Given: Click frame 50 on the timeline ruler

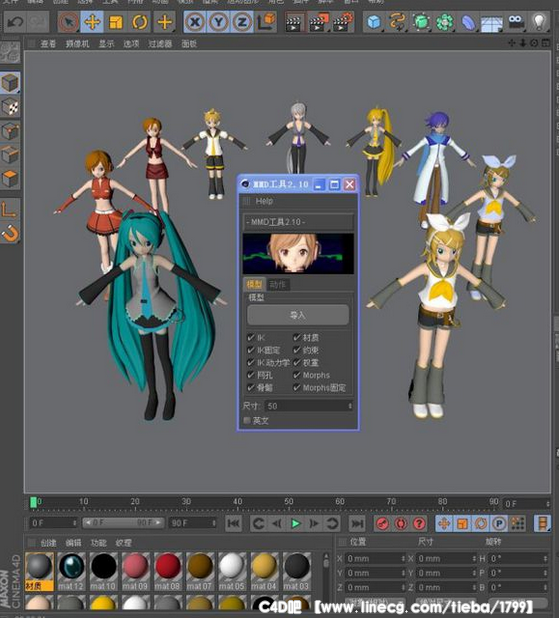Looking at the screenshot, I should [289, 502].
